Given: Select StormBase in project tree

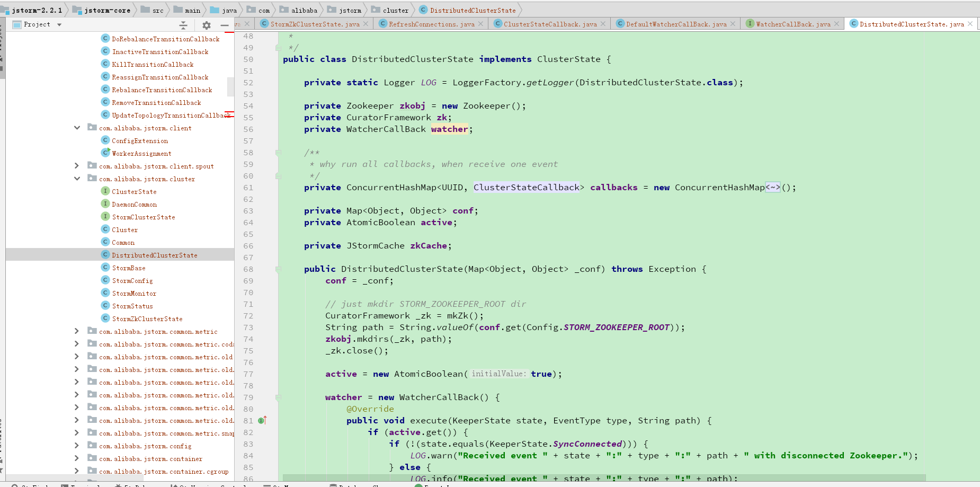Looking at the screenshot, I should 129,268.
